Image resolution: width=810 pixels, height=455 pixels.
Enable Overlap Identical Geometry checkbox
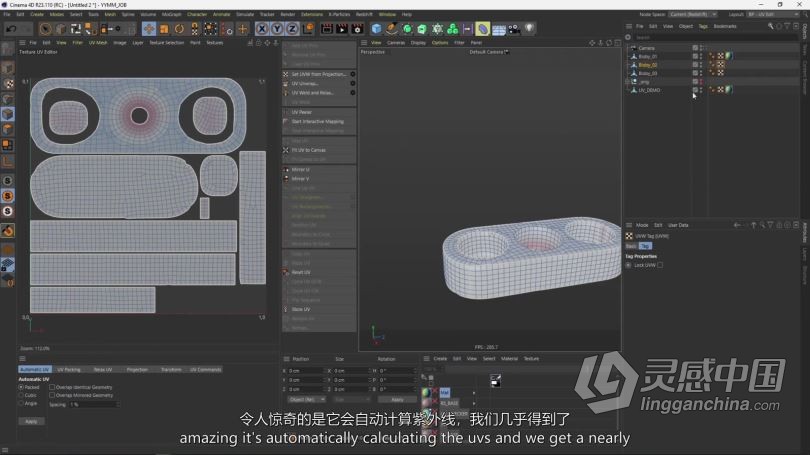pyautogui.click(x=52, y=387)
